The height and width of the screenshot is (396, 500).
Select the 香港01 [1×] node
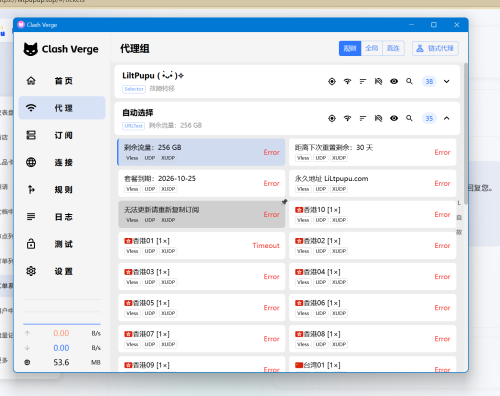[201, 245]
